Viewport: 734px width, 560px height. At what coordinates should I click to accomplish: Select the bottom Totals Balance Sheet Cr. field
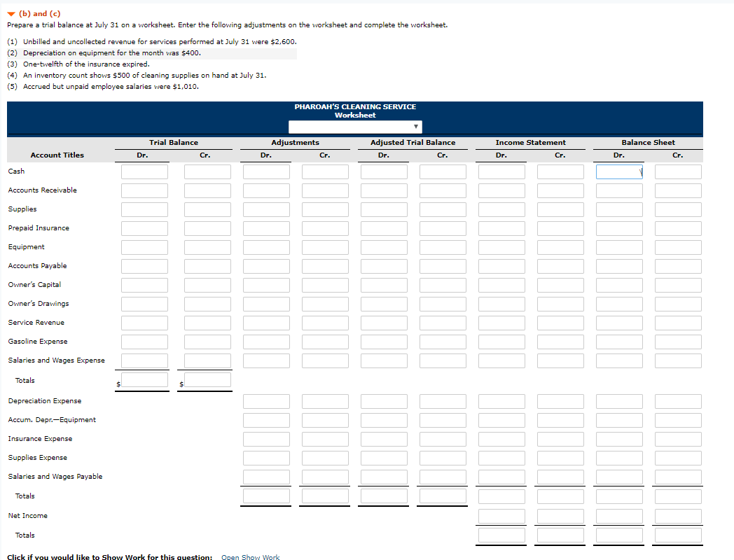(x=677, y=535)
